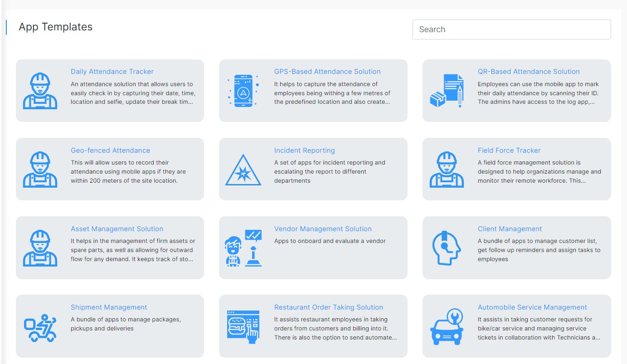Click text "It assists in taking customer requests for"

(535, 320)
